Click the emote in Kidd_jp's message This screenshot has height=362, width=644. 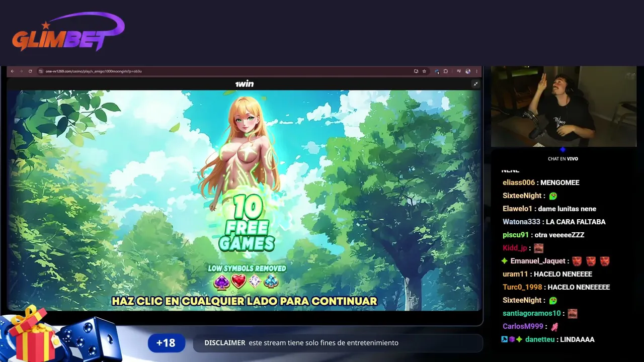pyautogui.click(x=539, y=248)
